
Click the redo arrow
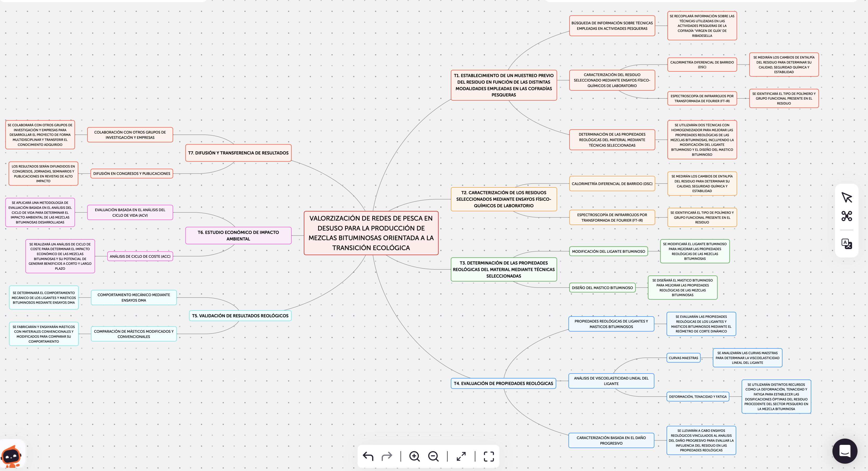pos(387,456)
